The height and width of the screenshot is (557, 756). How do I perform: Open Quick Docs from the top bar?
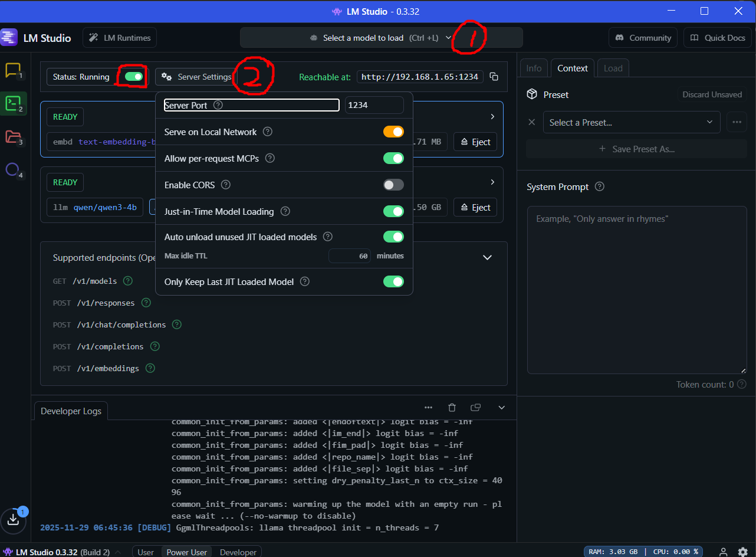pos(717,37)
